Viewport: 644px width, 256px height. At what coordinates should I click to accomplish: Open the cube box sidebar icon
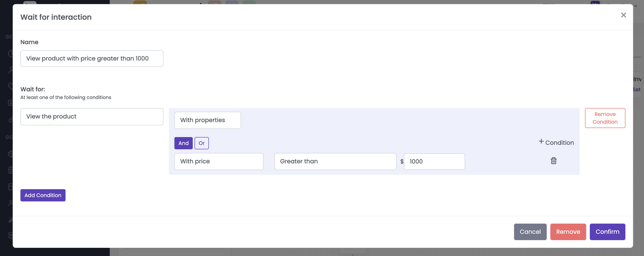(x=10, y=154)
